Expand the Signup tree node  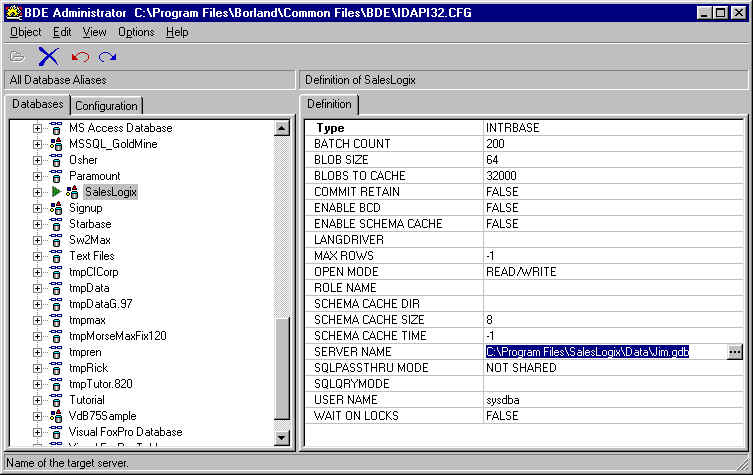click(37, 208)
